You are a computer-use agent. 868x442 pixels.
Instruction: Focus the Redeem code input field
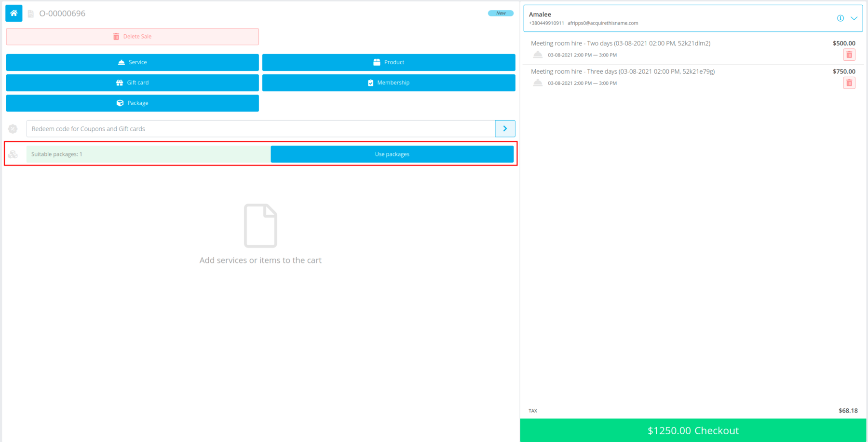260,129
